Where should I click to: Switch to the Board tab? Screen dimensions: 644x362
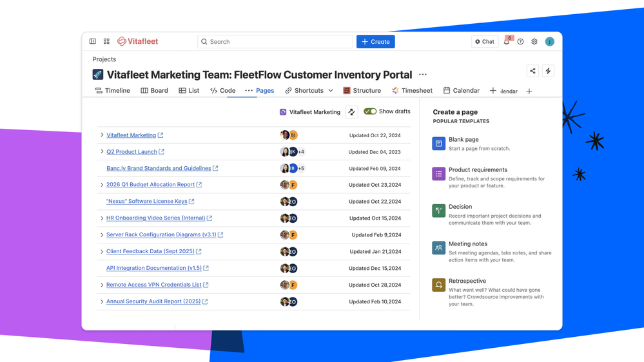click(x=155, y=91)
